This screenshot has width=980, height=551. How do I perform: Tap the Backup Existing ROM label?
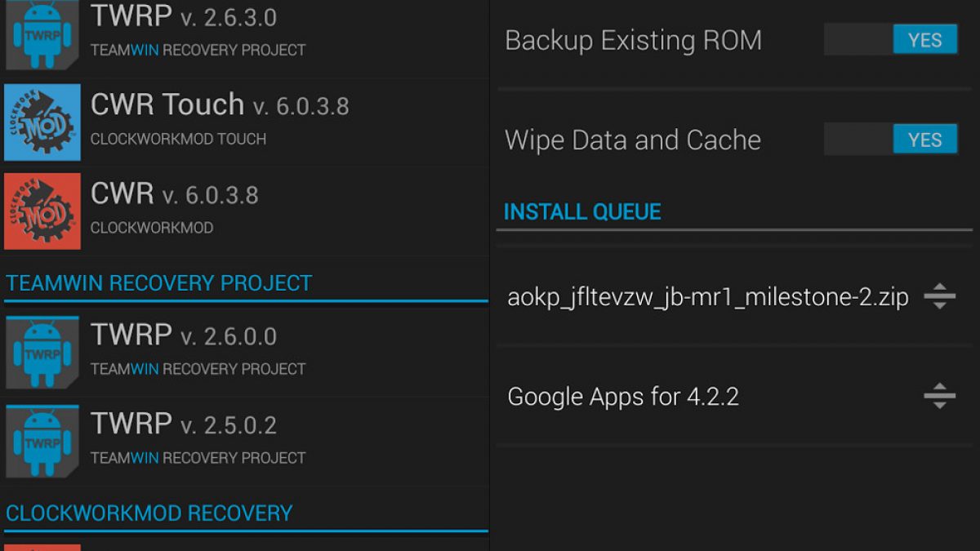tap(633, 40)
